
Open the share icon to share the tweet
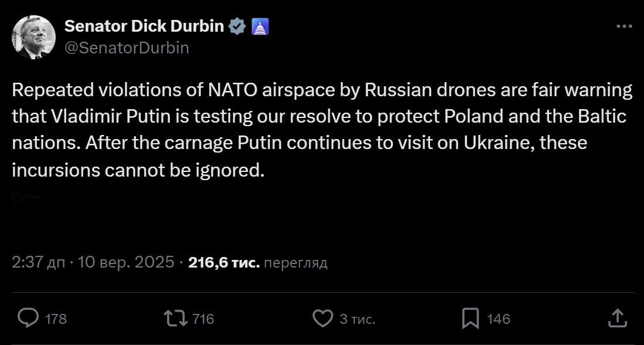tap(618, 319)
